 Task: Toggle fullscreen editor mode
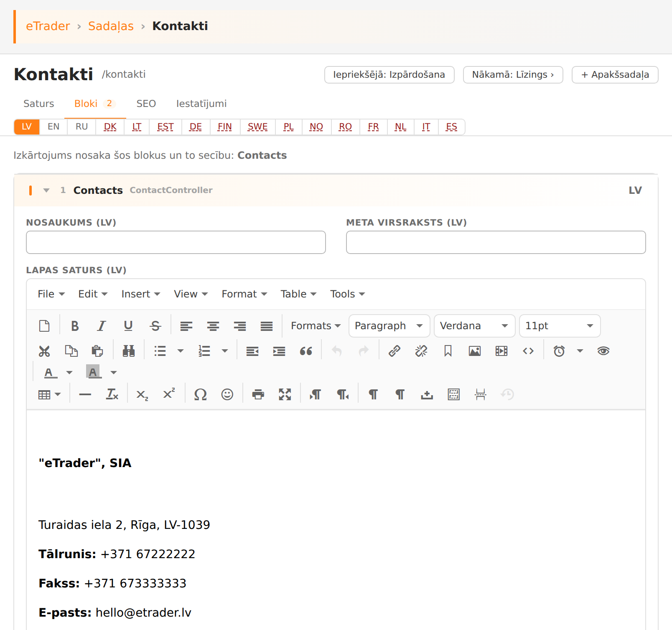pyautogui.click(x=285, y=394)
